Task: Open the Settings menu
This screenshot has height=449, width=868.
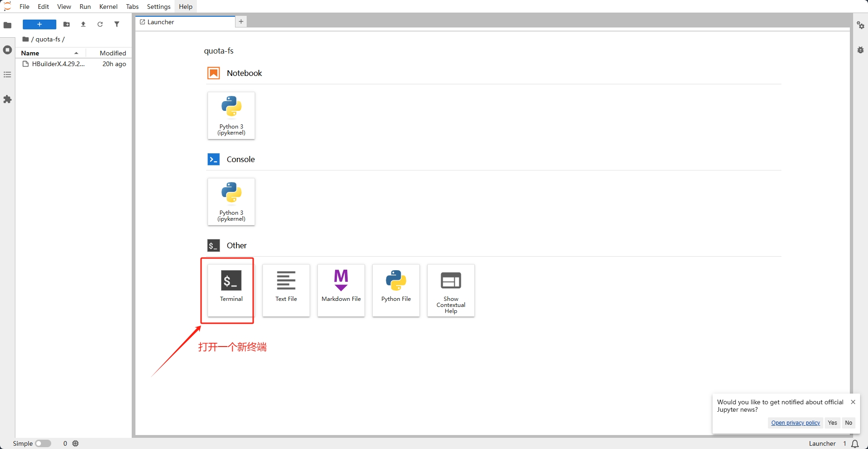Action: [x=159, y=7]
